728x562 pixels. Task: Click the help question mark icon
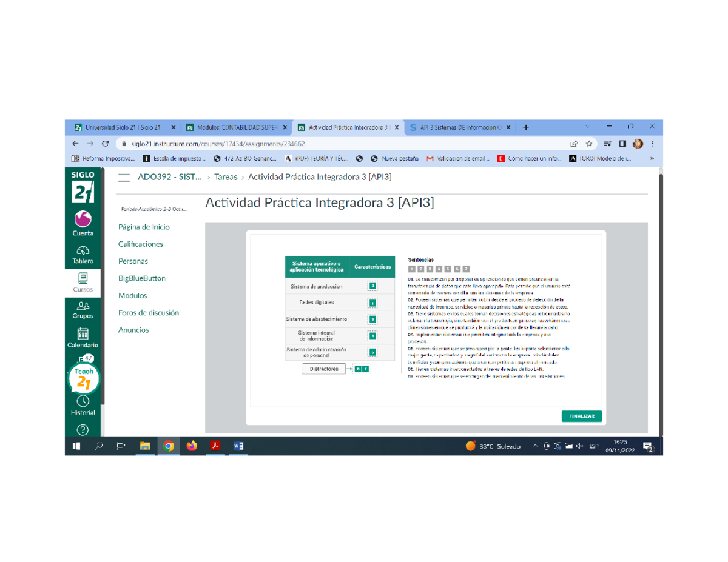coord(83,430)
